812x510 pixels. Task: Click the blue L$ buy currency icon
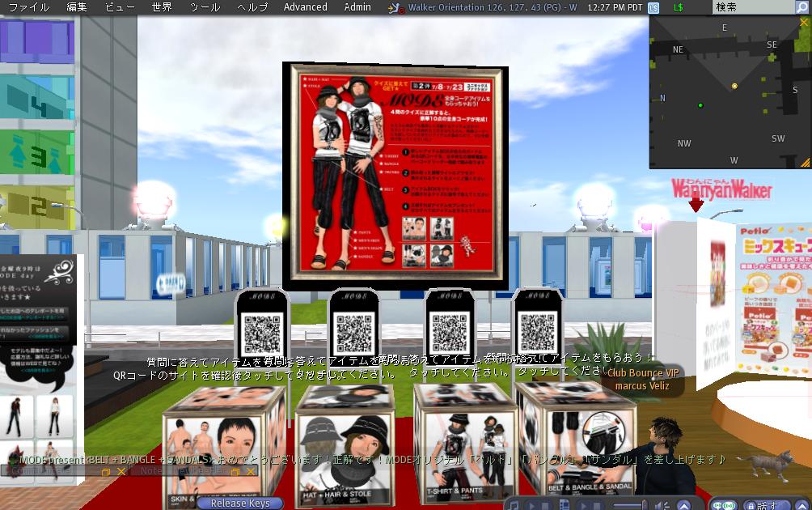654,8
